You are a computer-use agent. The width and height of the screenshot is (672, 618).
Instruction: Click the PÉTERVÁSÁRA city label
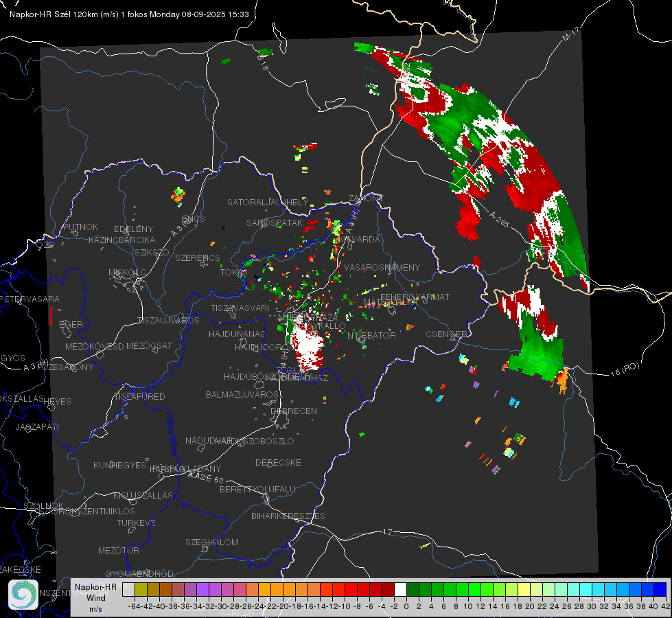(29, 299)
